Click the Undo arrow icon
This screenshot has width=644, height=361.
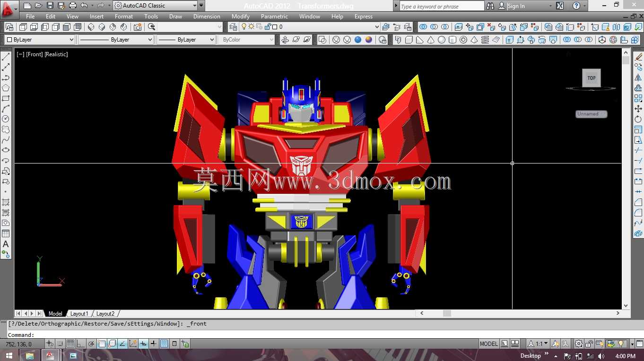(x=84, y=6)
